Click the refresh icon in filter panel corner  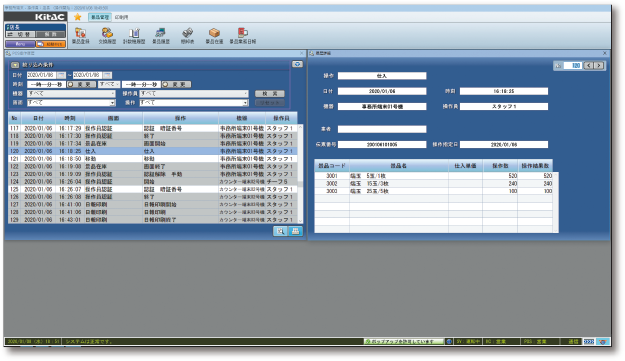(297, 64)
